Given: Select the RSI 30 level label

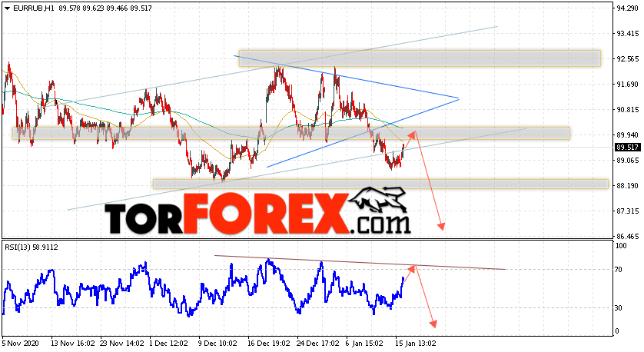Looking at the screenshot, I should pyautogui.click(x=619, y=307).
